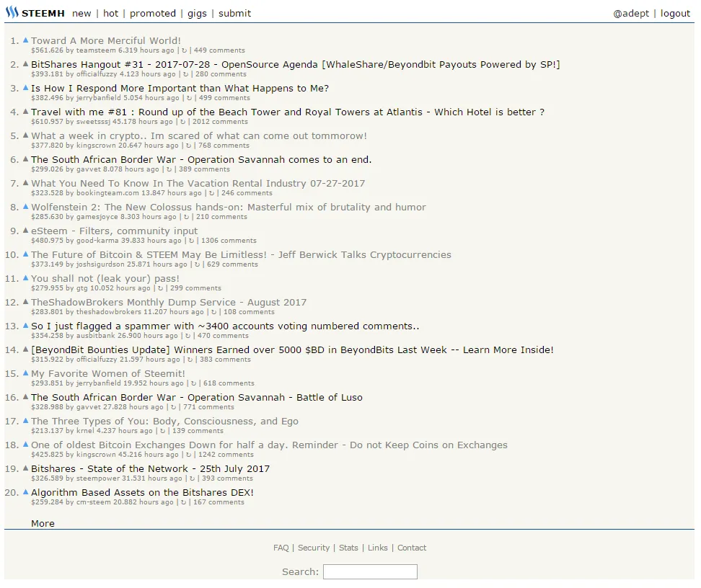The height and width of the screenshot is (588, 701).
Task: Resteem icon on cm-steem's post
Action: (183, 502)
